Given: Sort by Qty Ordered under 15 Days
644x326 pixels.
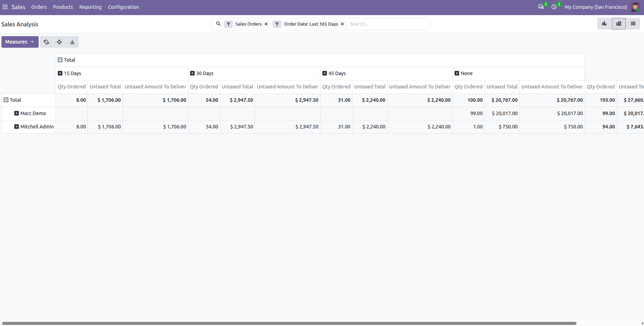Looking at the screenshot, I should pyautogui.click(x=72, y=87).
